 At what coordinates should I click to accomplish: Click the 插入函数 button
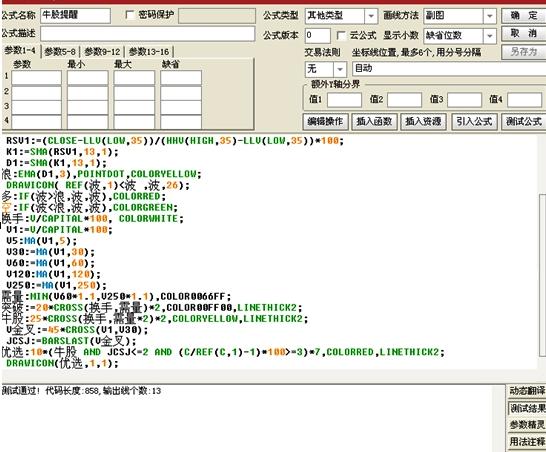pos(374,122)
